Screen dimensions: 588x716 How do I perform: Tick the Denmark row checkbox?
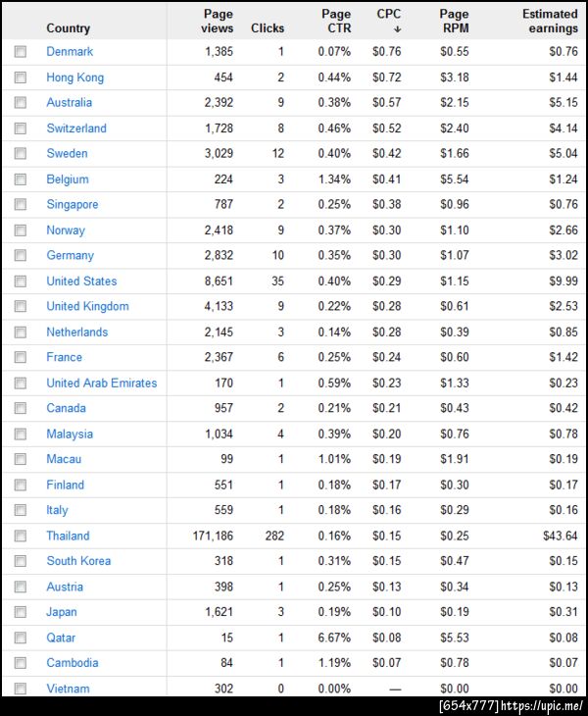20,52
